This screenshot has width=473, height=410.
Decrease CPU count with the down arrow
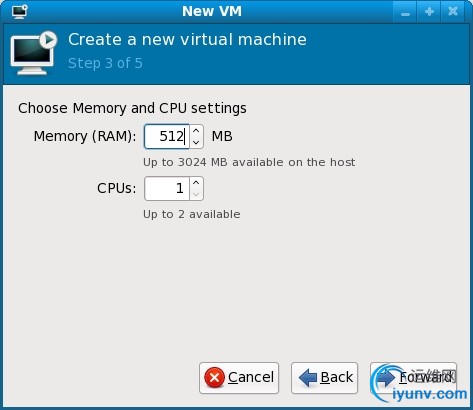coord(196,194)
